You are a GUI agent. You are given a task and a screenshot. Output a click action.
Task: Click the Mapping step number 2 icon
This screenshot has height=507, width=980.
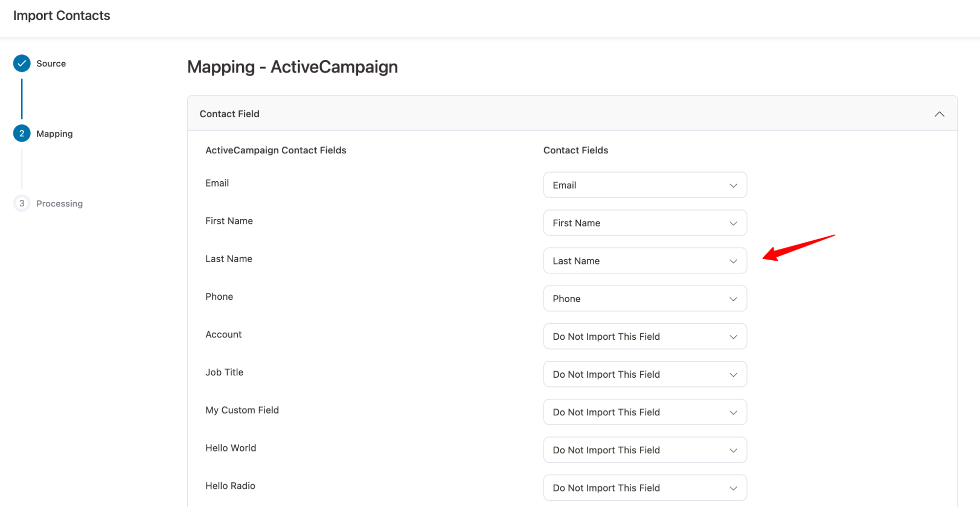point(22,134)
